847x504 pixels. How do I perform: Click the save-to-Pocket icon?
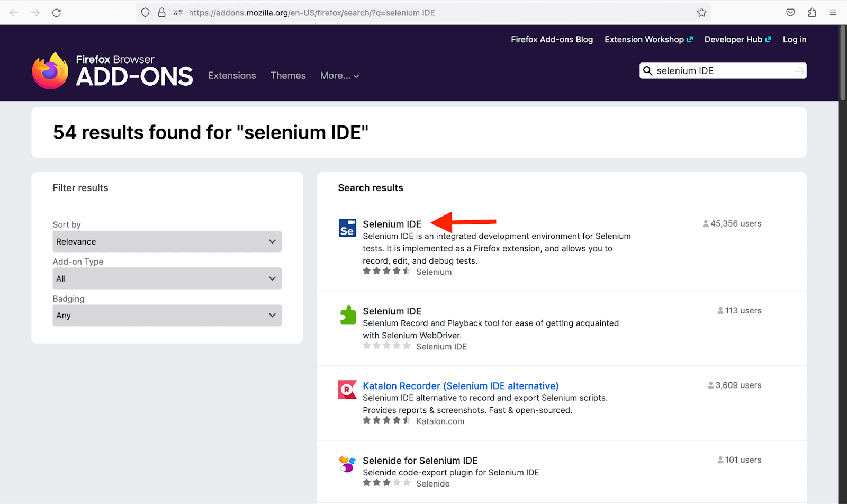point(790,12)
